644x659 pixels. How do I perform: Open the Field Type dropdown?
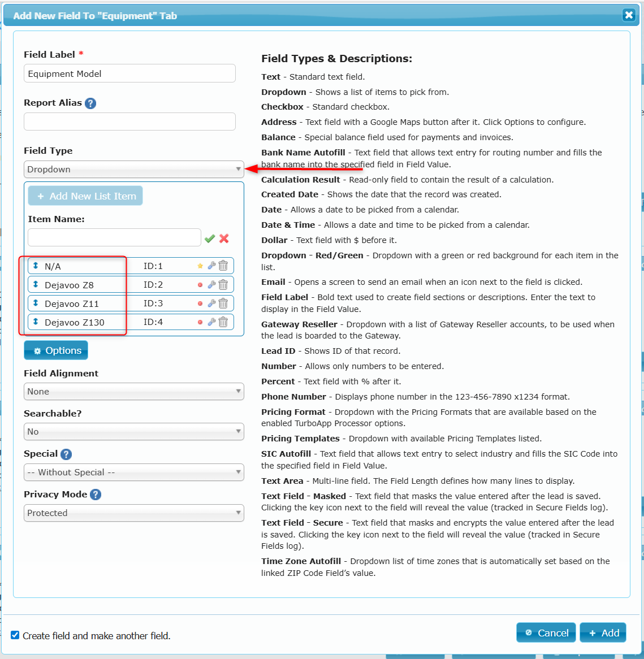(x=134, y=170)
